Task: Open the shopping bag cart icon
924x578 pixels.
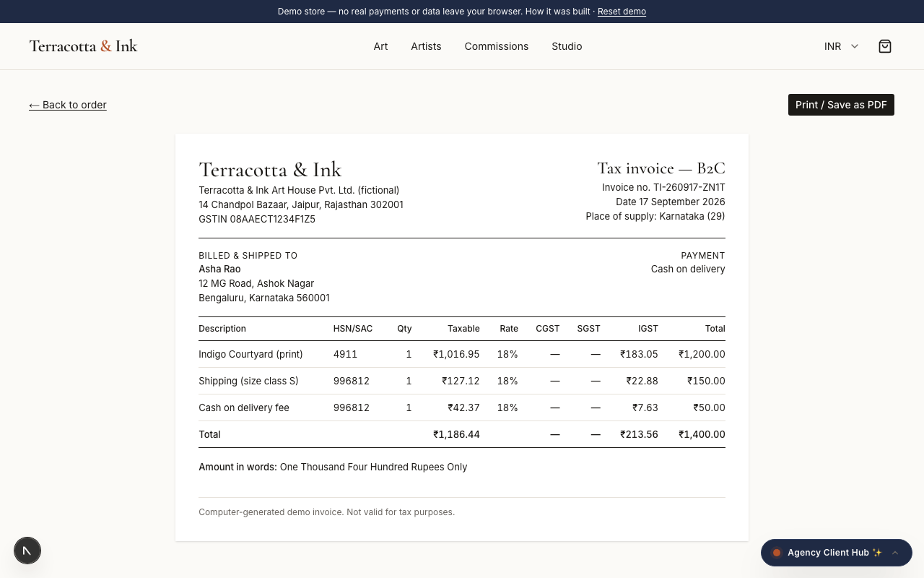Action: click(x=885, y=46)
